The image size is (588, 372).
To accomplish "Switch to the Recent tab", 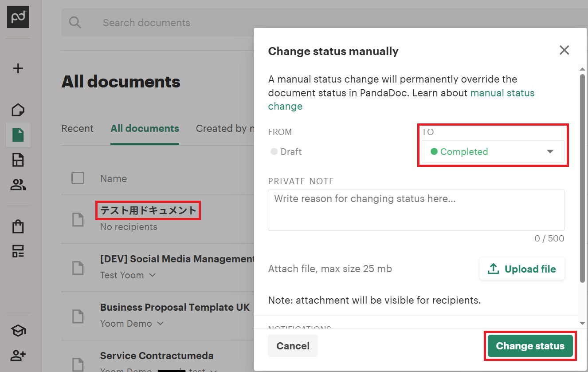I will (77, 129).
